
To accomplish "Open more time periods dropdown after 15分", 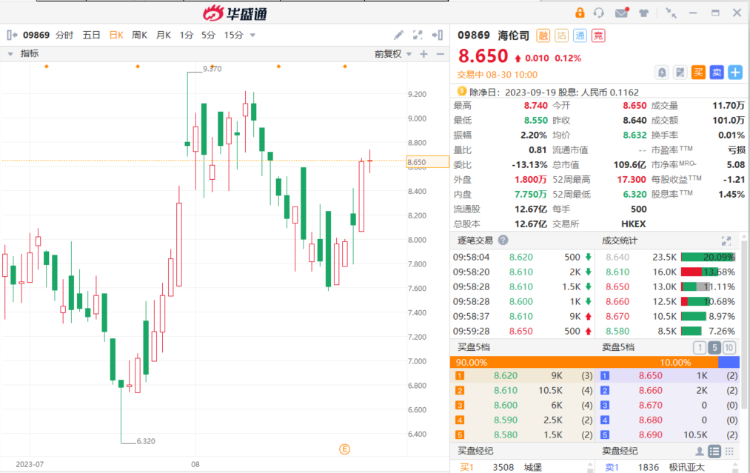I will 253,35.
